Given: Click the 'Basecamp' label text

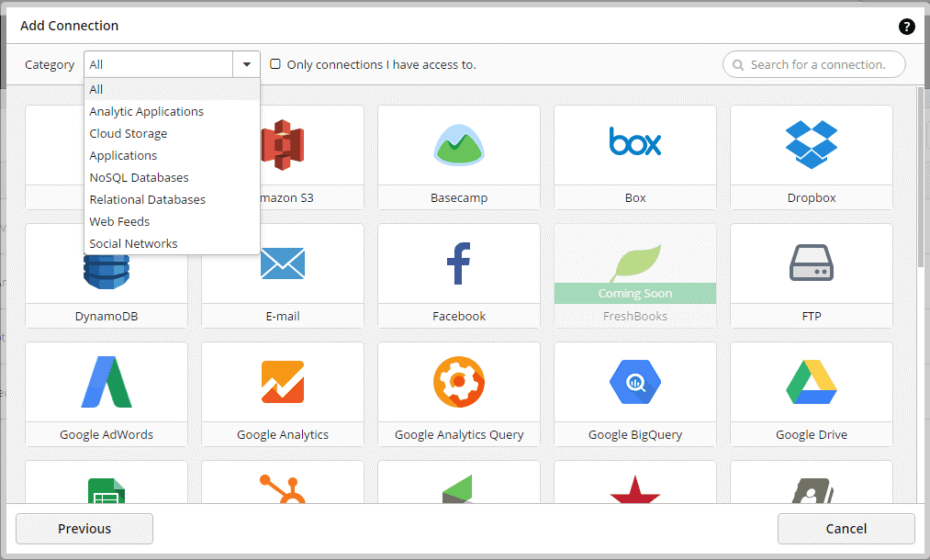Looking at the screenshot, I should click(459, 198).
